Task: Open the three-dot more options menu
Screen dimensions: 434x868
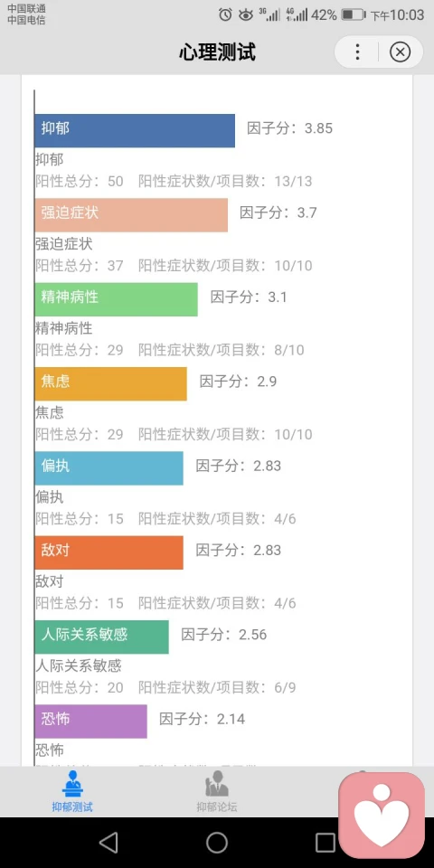Action: point(358,52)
